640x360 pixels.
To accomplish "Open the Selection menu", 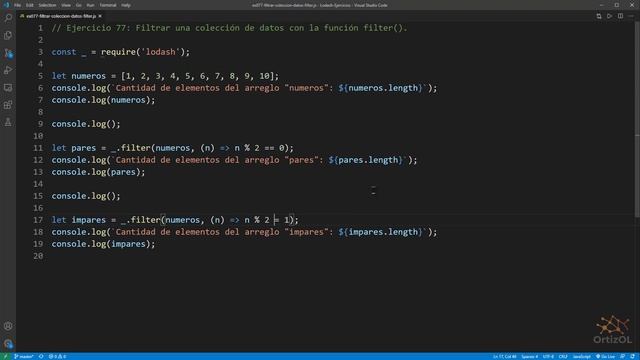I will tap(47, 5).
